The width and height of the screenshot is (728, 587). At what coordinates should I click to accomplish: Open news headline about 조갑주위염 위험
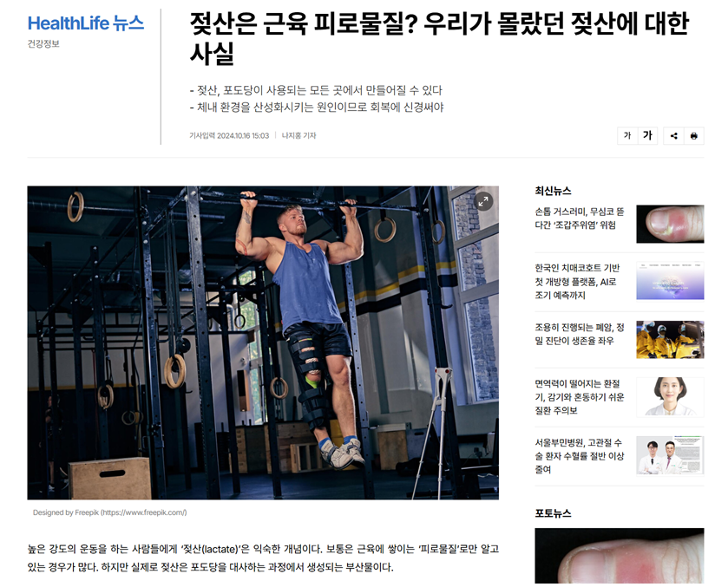(580, 218)
